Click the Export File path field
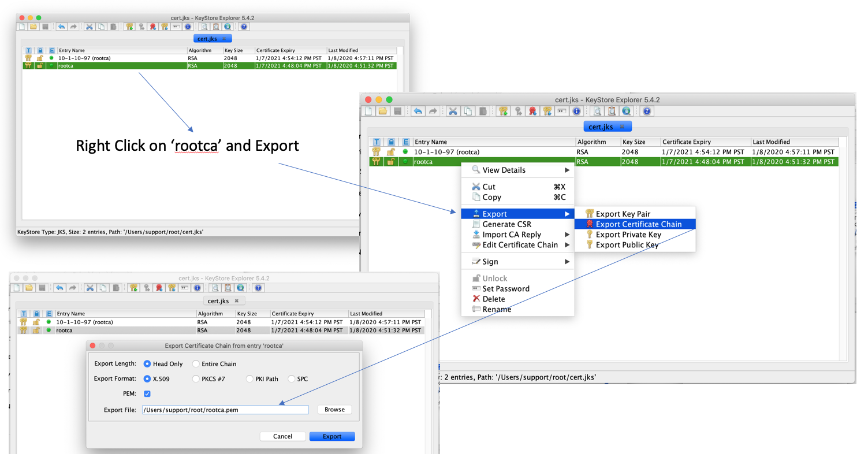This screenshot has height=468, width=868. click(225, 410)
